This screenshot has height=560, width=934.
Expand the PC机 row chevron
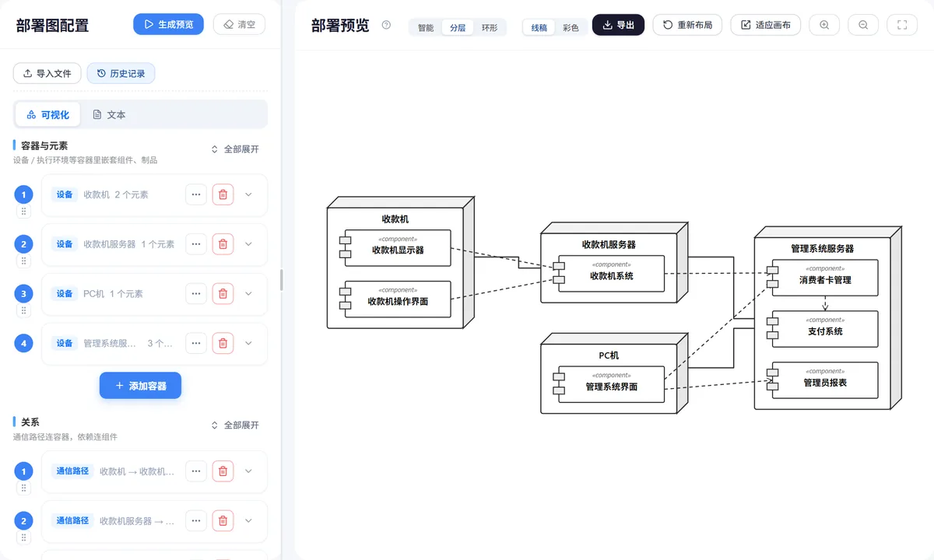point(248,293)
